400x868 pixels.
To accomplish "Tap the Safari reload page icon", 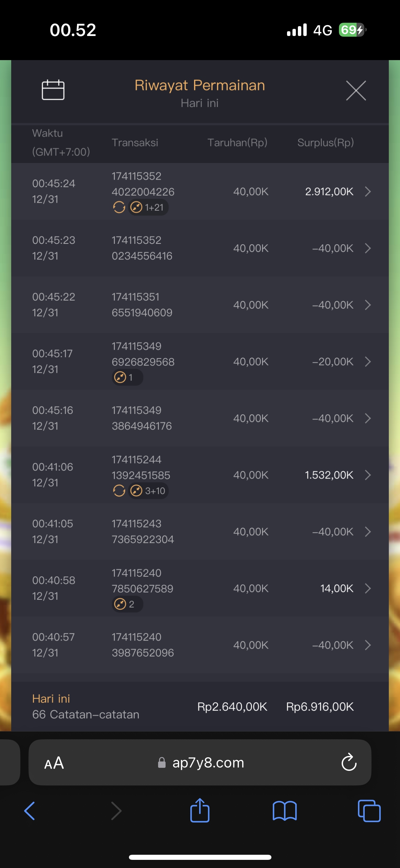I will [349, 762].
